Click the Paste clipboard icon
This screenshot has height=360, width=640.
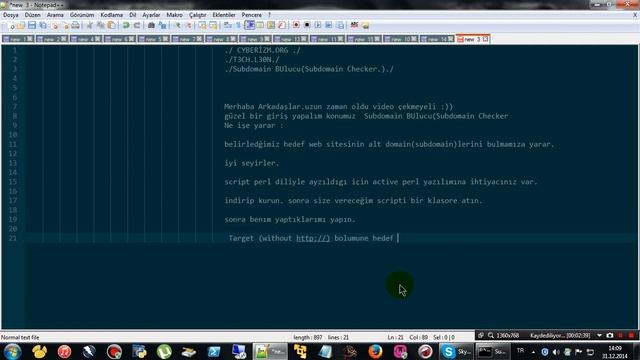(111, 25)
